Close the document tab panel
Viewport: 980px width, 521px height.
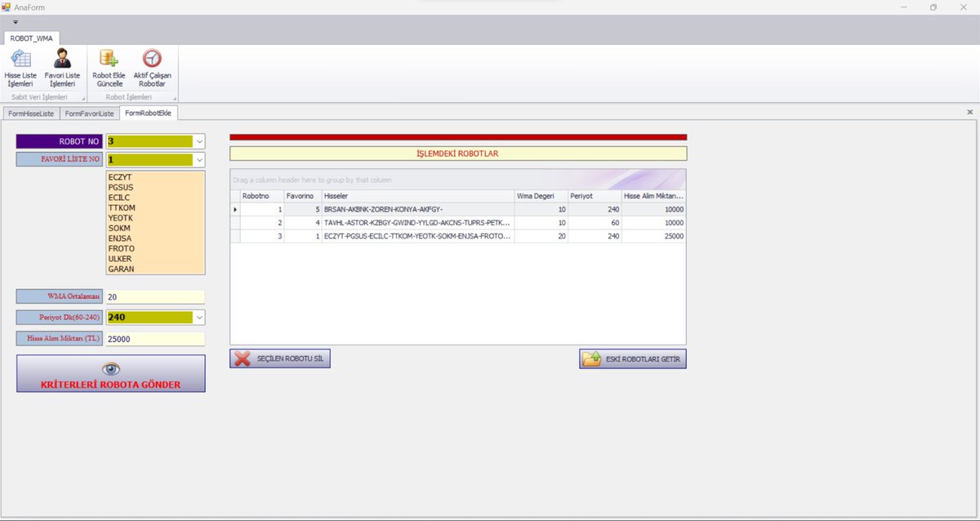(x=969, y=112)
